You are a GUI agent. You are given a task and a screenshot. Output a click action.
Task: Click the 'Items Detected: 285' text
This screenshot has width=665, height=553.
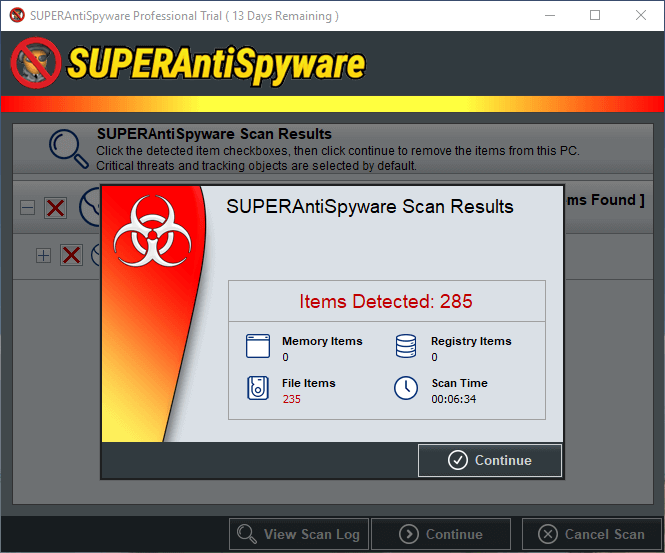[386, 302]
